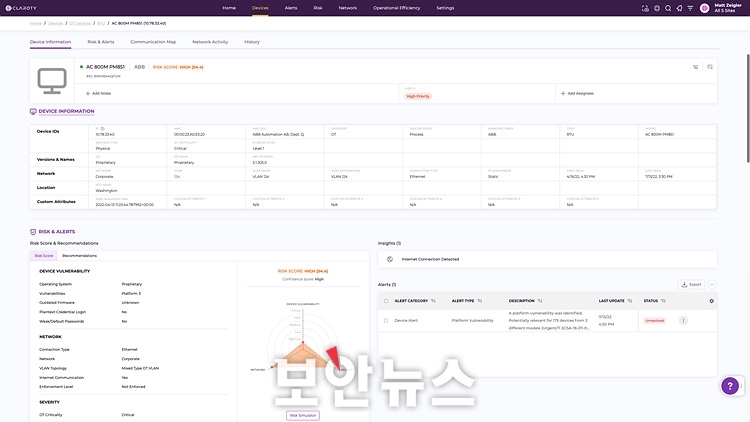Viewport: 750px width, 422px height.
Task: Open the Alerts menu in top navigation
Action: pyautogui.click(x=291, y=8)
